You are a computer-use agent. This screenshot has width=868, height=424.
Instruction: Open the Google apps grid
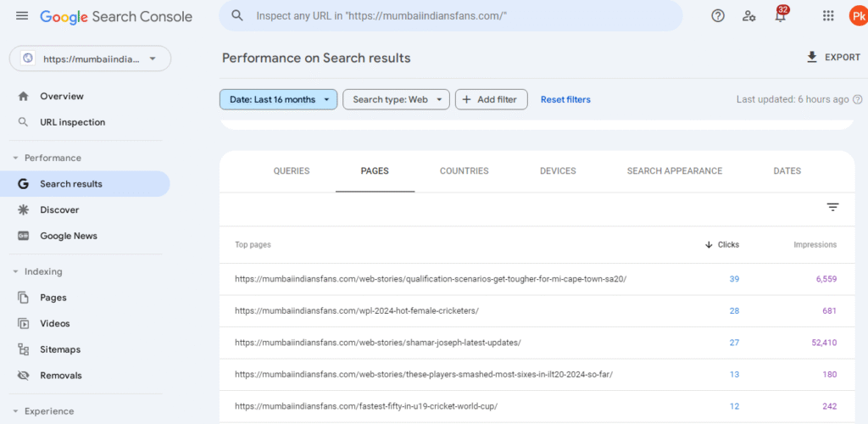828,16
